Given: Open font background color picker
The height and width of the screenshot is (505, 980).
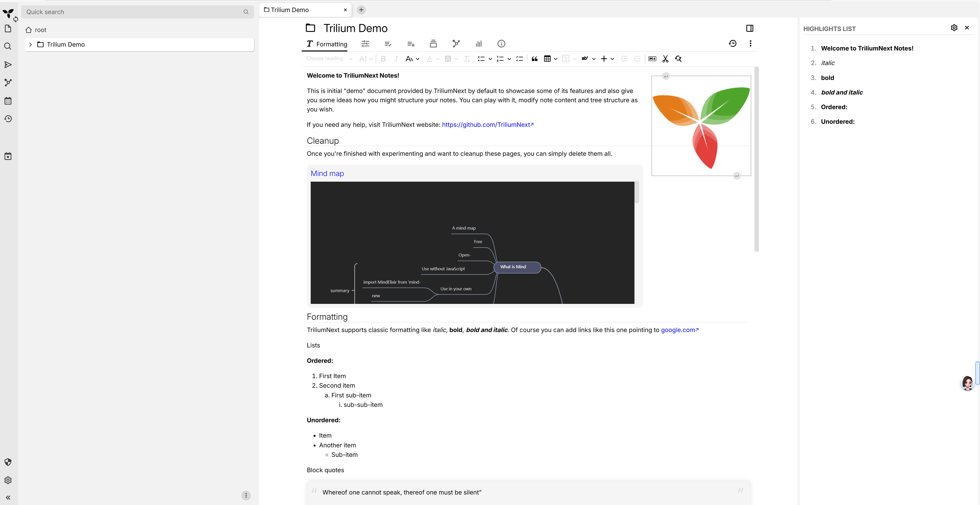Looking at the screenshot, I should 448,59.
